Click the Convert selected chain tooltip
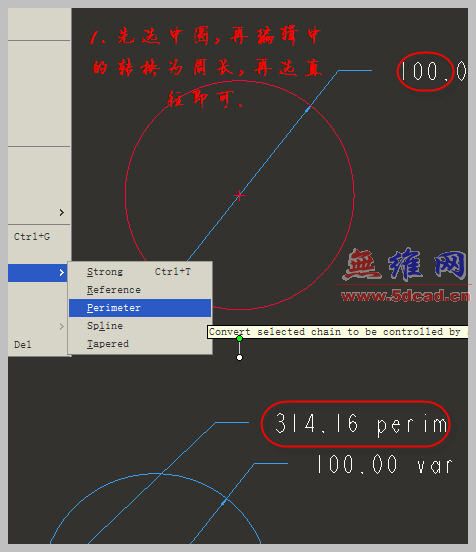 [x=338, y=332]
